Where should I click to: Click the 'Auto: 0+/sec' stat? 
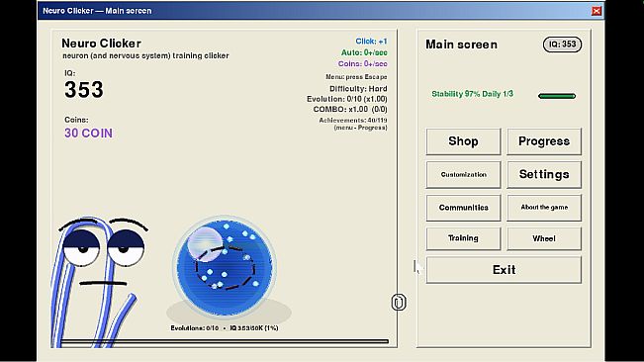364,52
